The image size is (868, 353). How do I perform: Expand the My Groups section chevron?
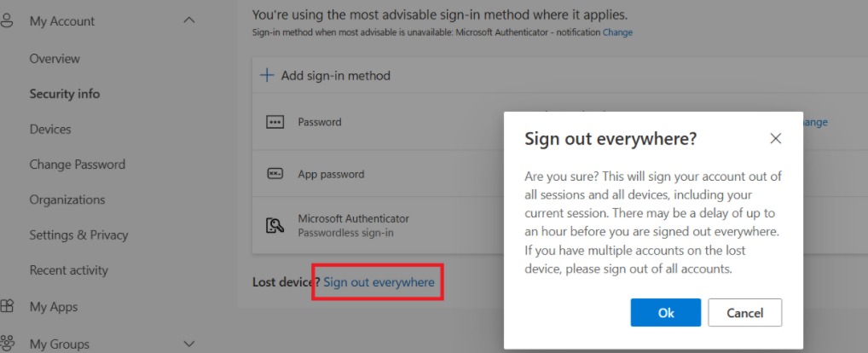pyautogui.click(x=188, y=344)
